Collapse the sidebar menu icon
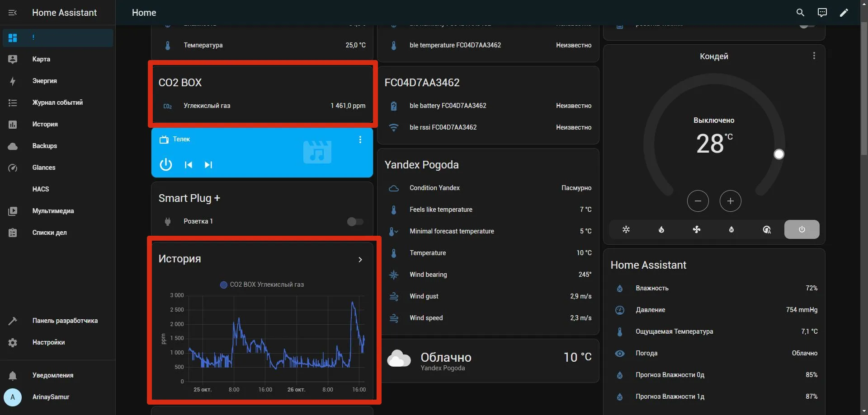Viewport: 868px width, 415px height. click(13, 13)
